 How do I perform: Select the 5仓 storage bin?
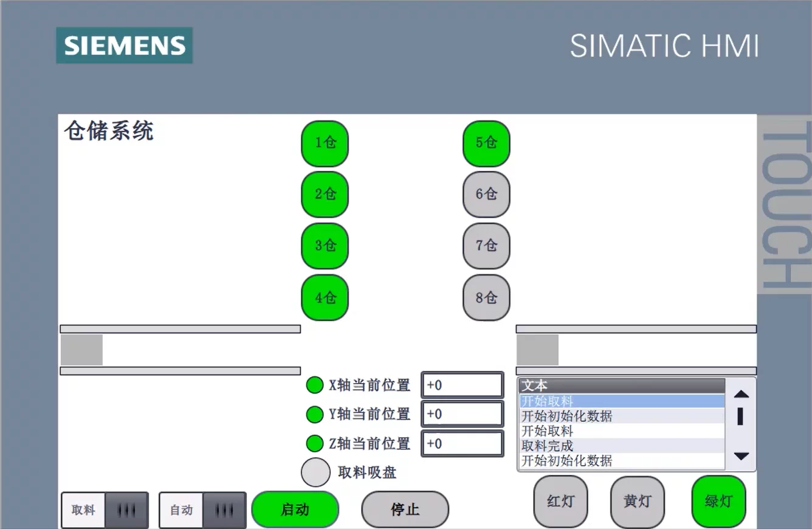click(486, 143)
